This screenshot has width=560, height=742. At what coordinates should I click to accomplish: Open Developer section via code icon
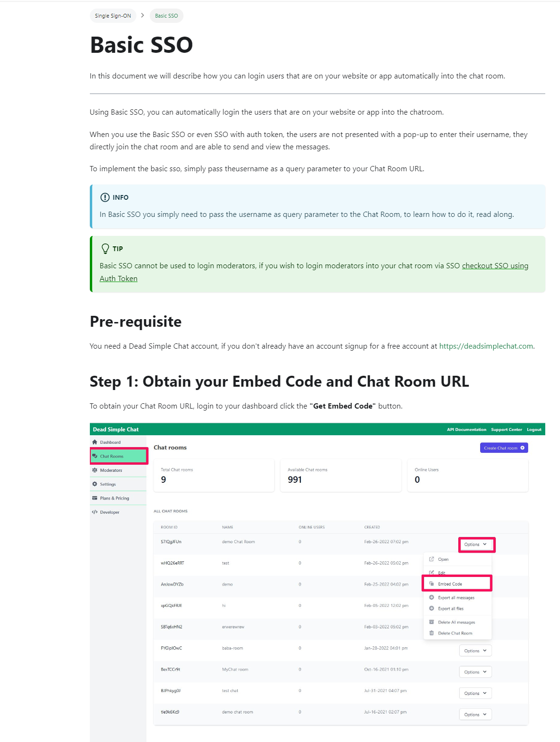click(95, 512)
